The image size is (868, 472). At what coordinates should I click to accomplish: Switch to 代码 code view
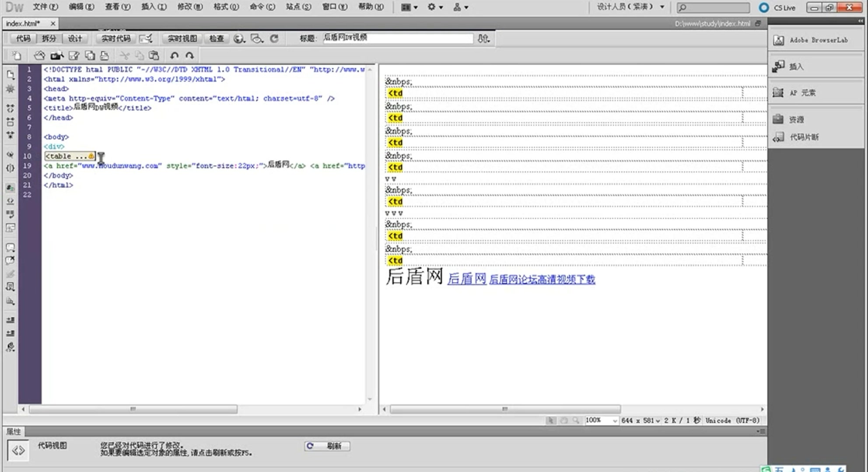coord(23,38)
